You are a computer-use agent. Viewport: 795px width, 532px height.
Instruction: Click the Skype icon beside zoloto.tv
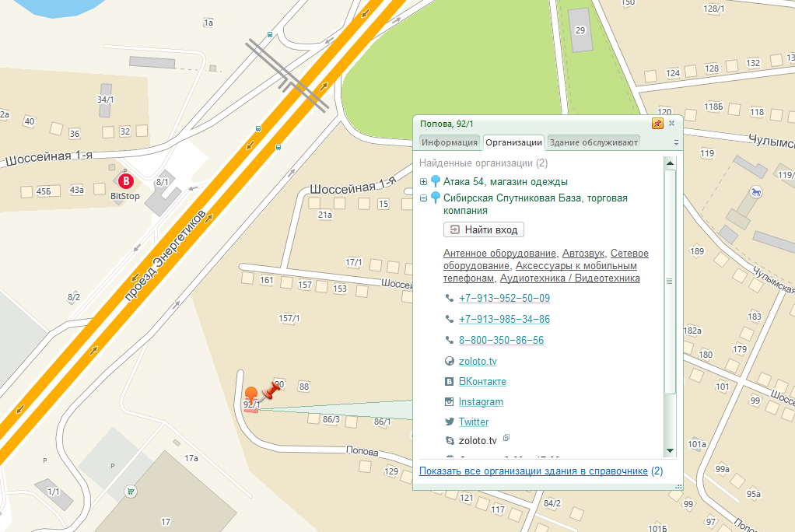pyautogui.click(x=449, y=441)
